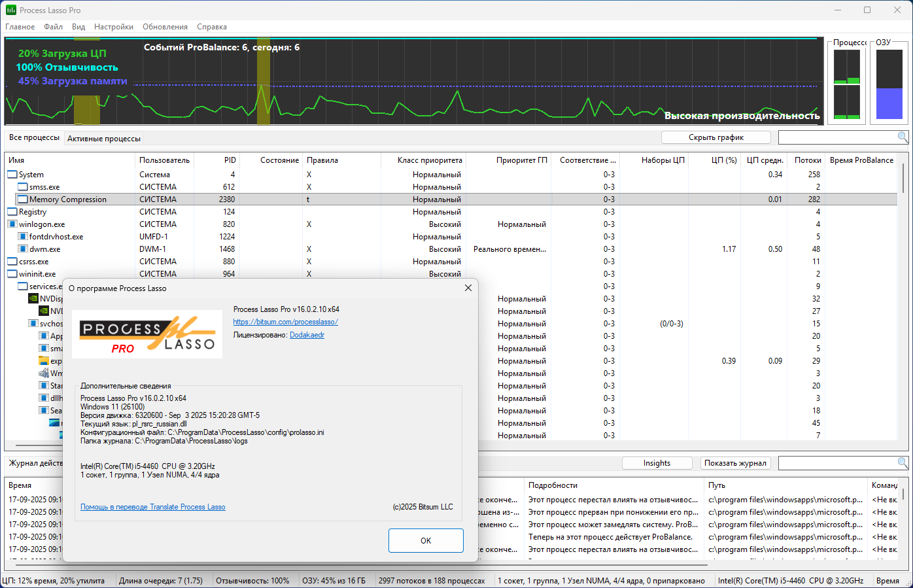Click the Скрыть график button

click(x=716, y=137)
